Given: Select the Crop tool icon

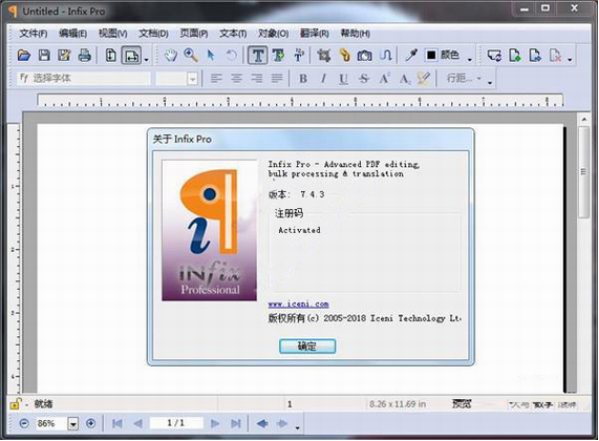Looking at the screenshot, I should pyautogui.click(x=324, y=56).
